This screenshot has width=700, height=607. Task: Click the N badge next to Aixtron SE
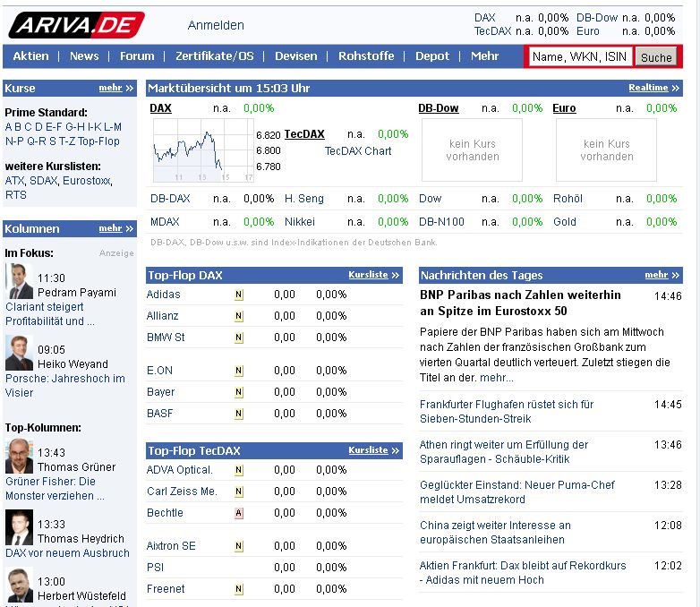point(239,546)
